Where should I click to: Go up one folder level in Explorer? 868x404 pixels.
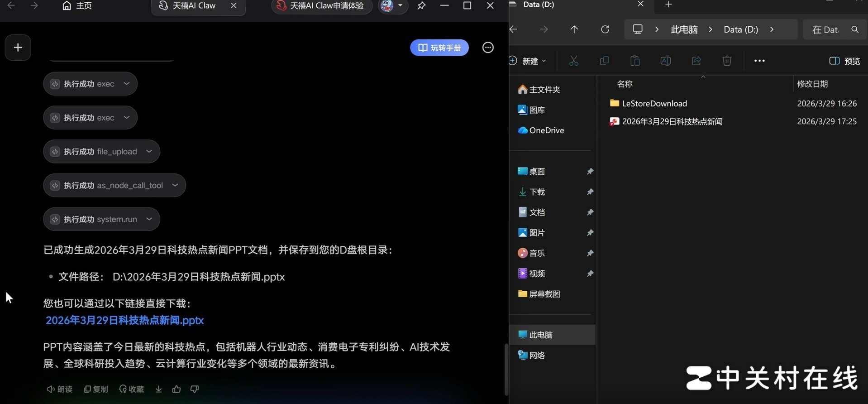pos(574,29)
